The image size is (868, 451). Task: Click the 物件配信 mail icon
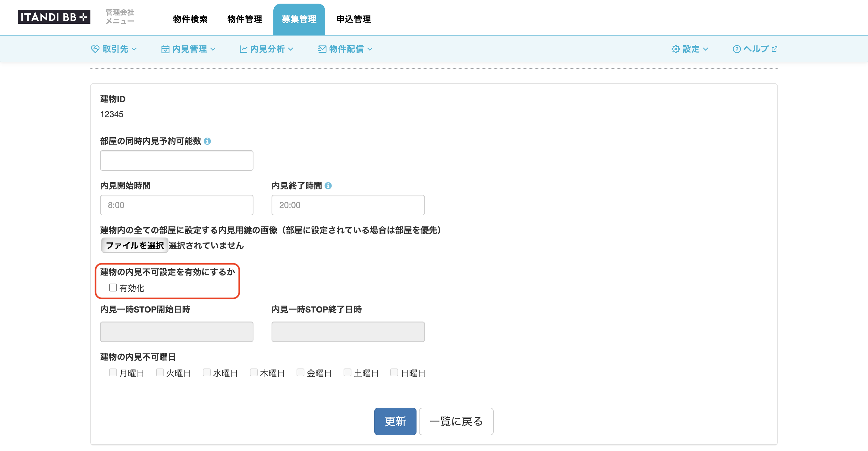322,49
